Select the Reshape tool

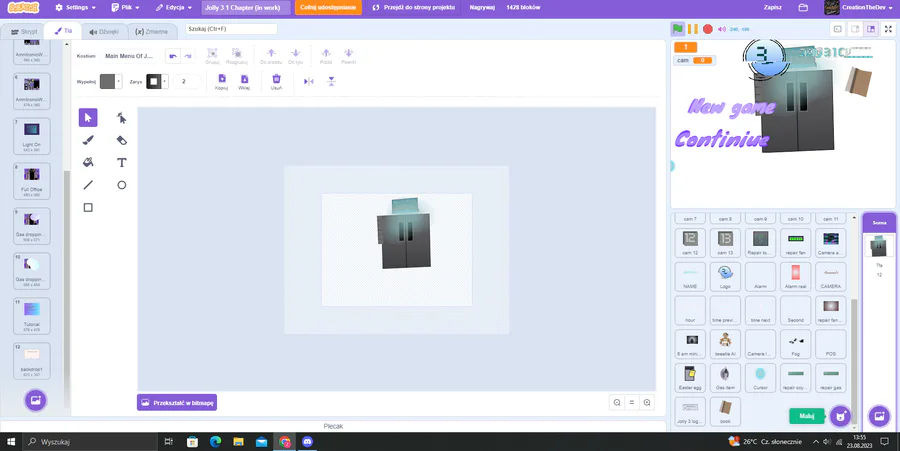(x=122, y=118)
